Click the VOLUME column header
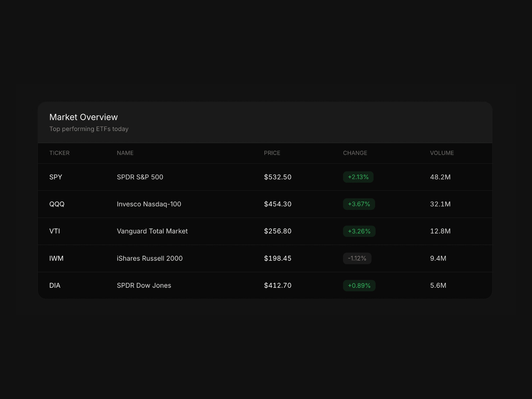 pyautogui.click(x=442, y=153)
